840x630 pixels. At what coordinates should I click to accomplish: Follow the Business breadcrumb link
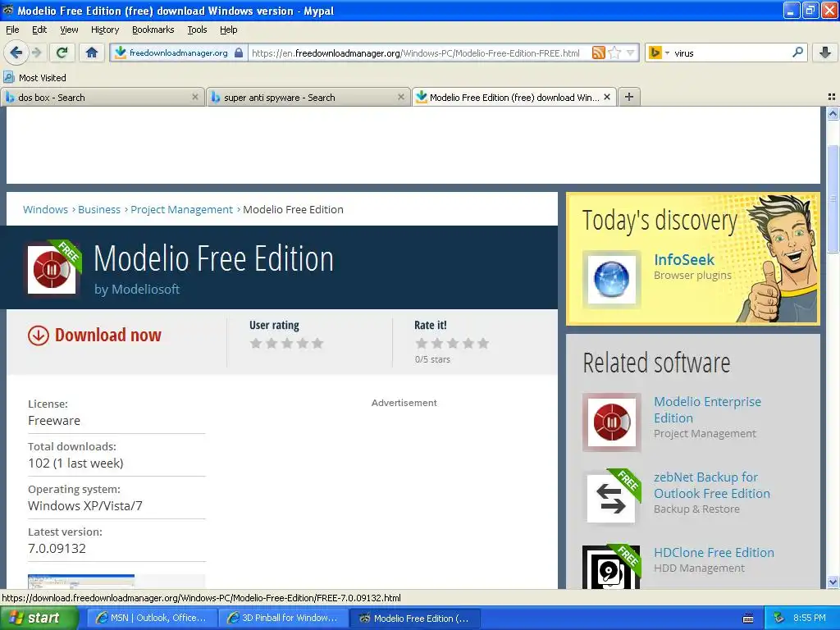[x=99, y=209]
